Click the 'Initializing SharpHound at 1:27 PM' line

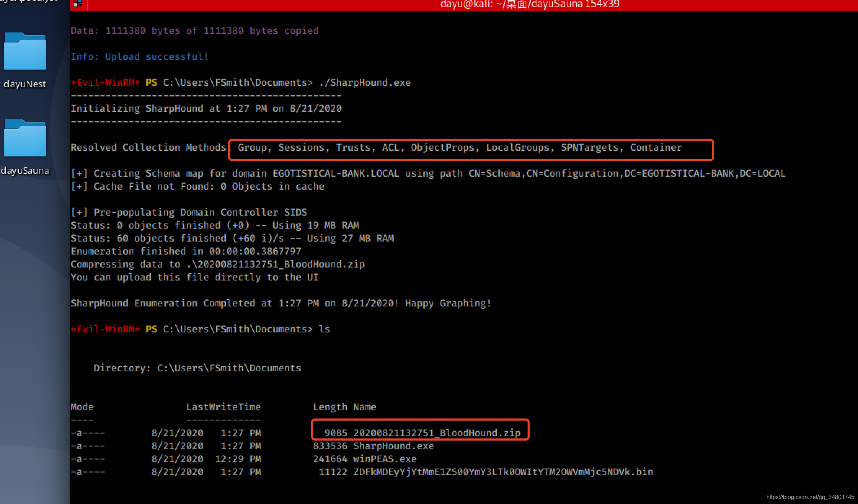coord(206,109)
